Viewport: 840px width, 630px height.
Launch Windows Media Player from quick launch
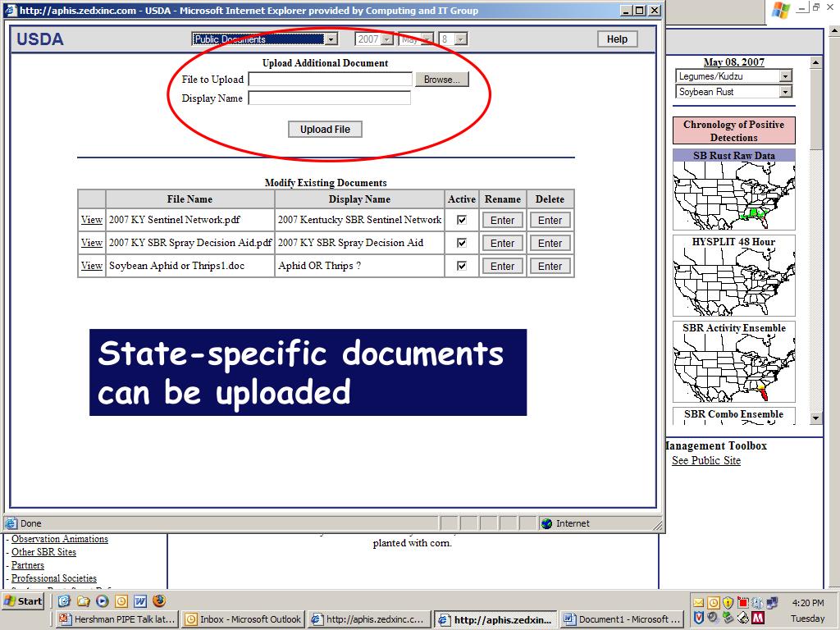pos(103,600)
